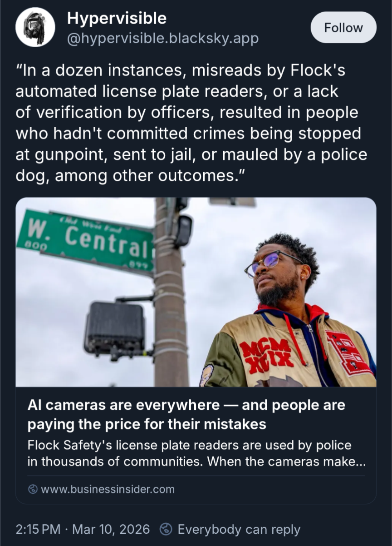Click the reply-settings globe icon
392x546 pixels.
[167, 529]
